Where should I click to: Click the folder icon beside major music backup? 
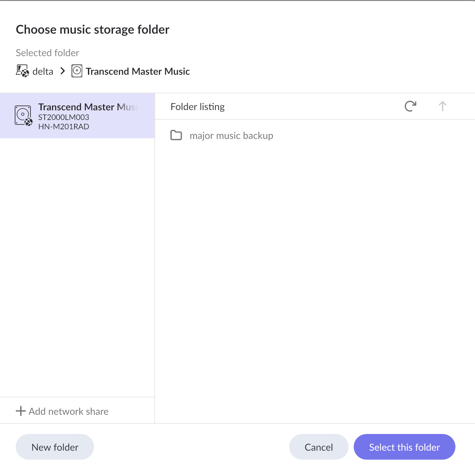pos(176,135)
